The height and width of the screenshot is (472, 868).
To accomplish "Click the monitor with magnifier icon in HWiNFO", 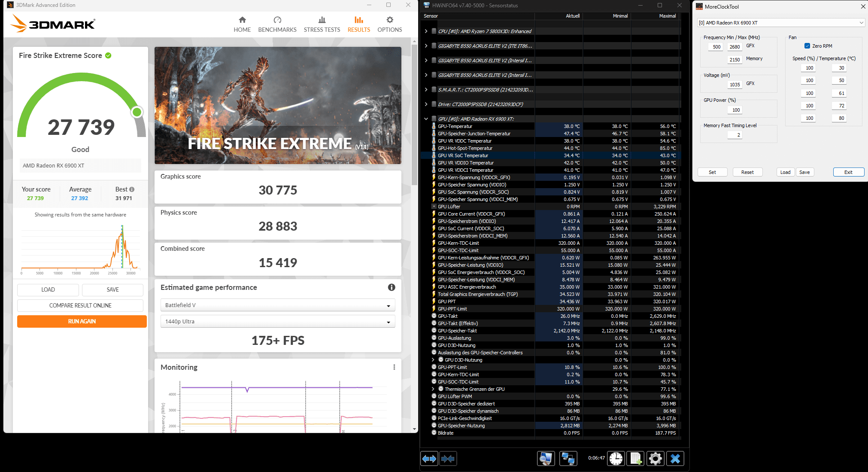I will 546,459.
